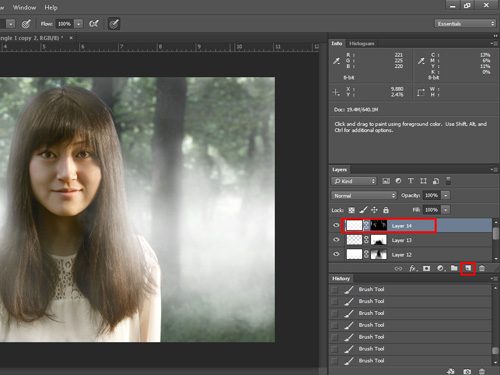Click the Flow 100% input field

(64, 24)
